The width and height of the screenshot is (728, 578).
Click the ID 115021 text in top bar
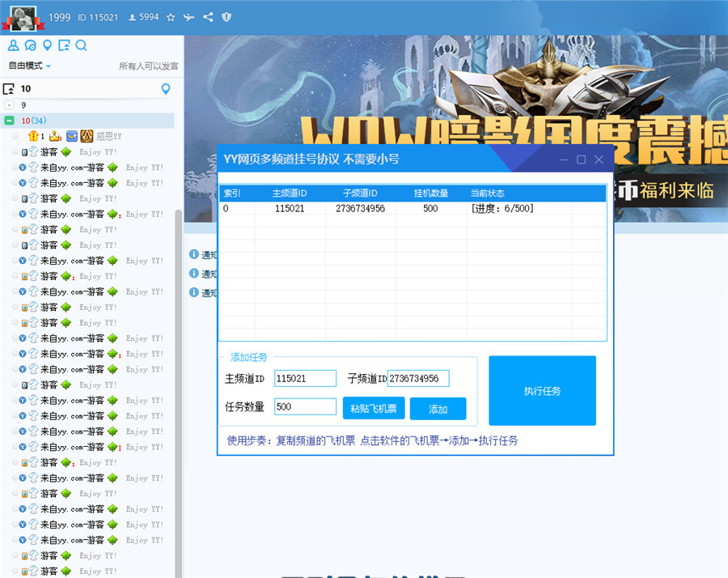[x=98, y=17]
